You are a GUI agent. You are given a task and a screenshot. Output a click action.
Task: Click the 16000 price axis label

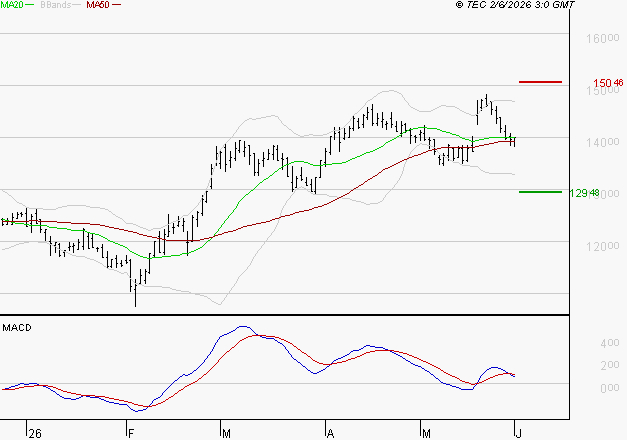(603, 39)
